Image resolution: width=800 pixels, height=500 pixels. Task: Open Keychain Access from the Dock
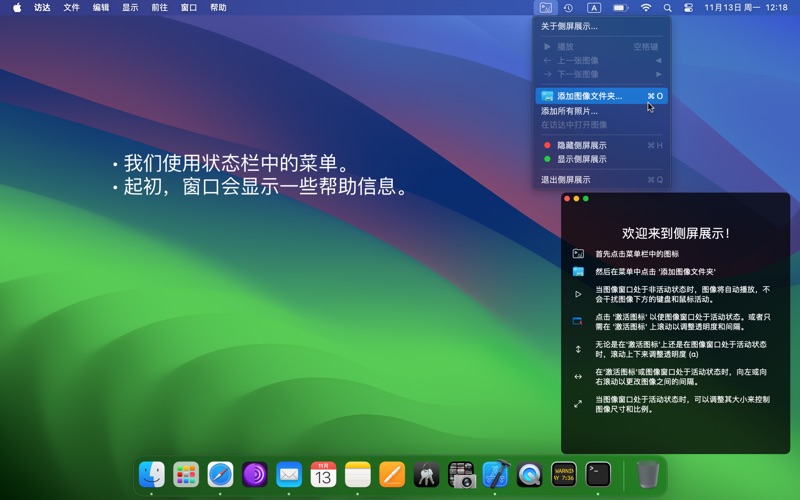click(426, 474)
